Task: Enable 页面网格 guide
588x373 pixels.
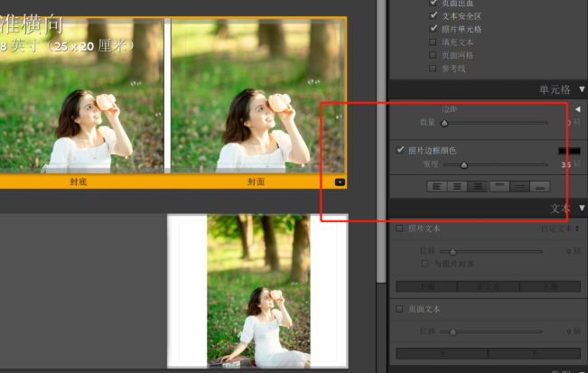Action: click(x=433, y=55)
